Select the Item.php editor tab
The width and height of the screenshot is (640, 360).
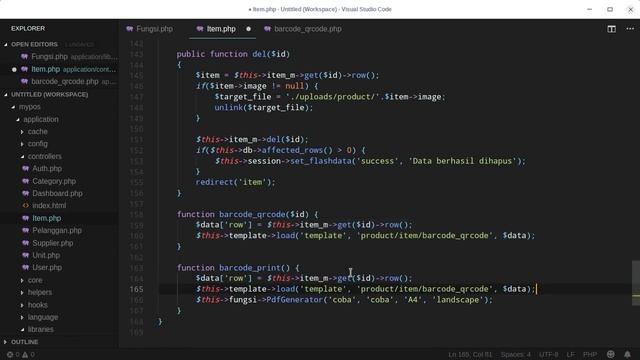click(x=222, y=29)
